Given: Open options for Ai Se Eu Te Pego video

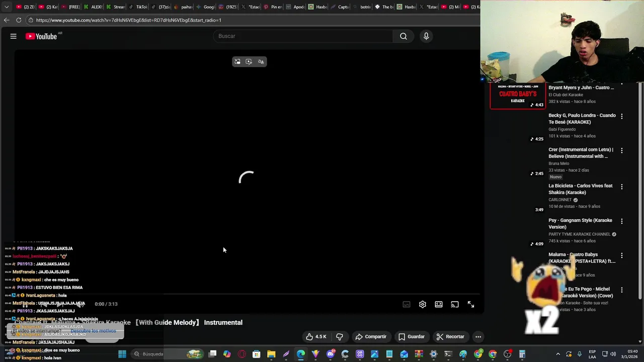Looking at the screenshot, I should point(622,290).
